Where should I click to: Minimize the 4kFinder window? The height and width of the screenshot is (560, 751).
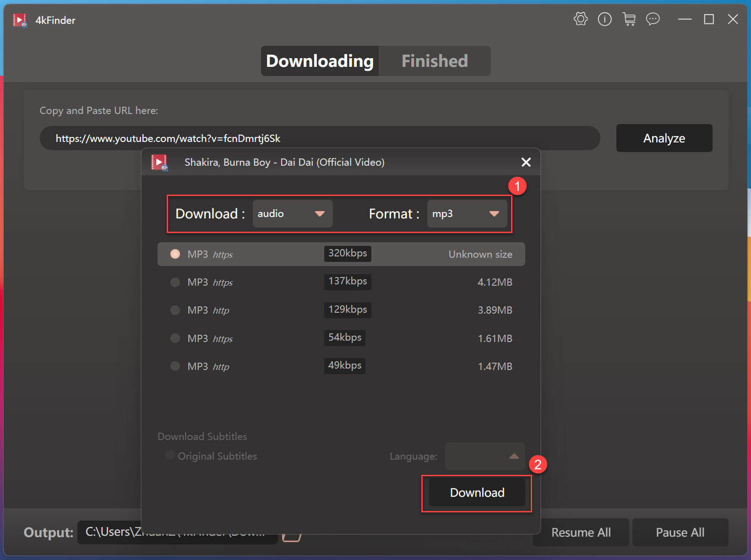tap(685, 19)
